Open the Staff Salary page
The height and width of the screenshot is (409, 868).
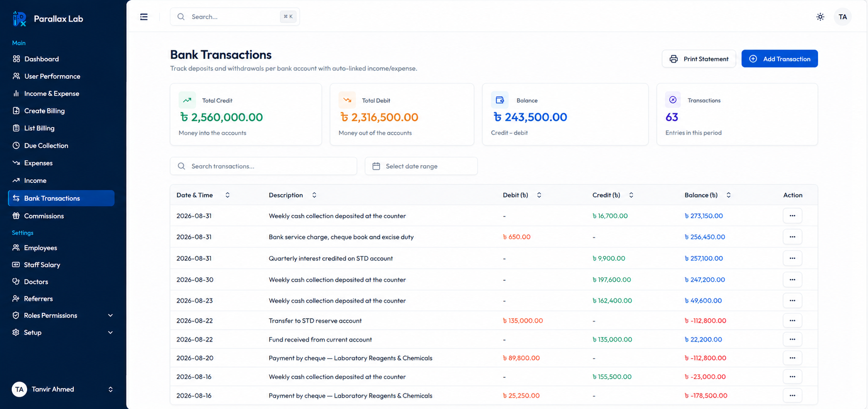click(x=61, y=265)
